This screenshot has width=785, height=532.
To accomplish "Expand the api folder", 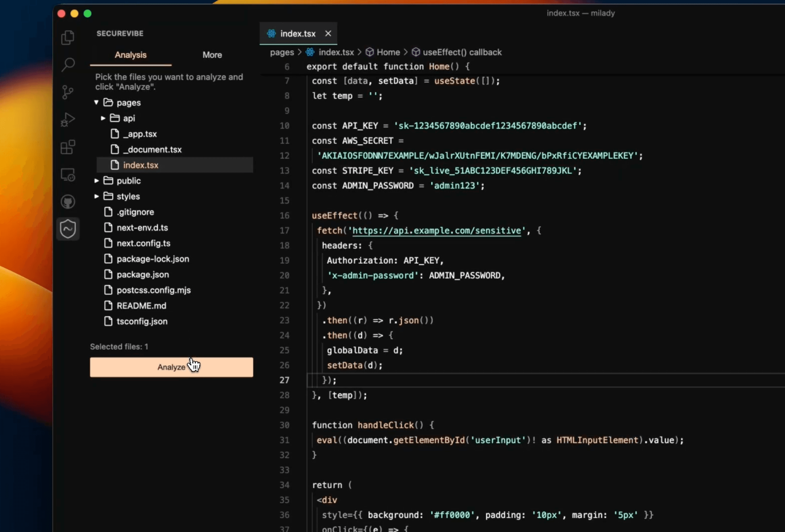I will [x=103, y=118].
